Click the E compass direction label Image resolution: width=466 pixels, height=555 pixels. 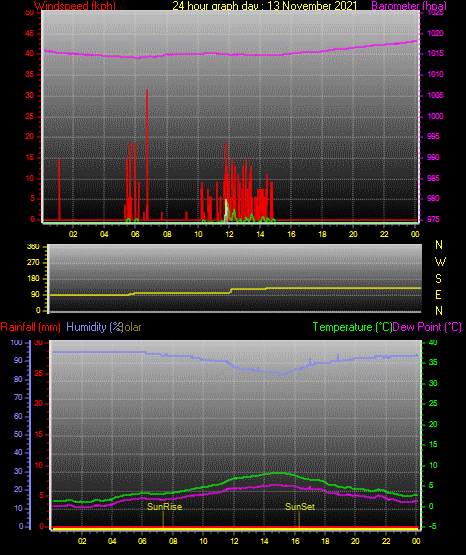pos(438,294)
